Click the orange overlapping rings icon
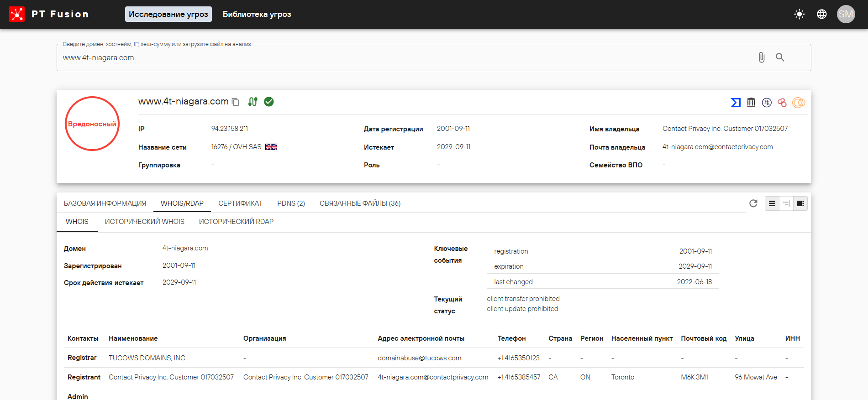Viewport: 868px width, 400px height. pos(798,103)
